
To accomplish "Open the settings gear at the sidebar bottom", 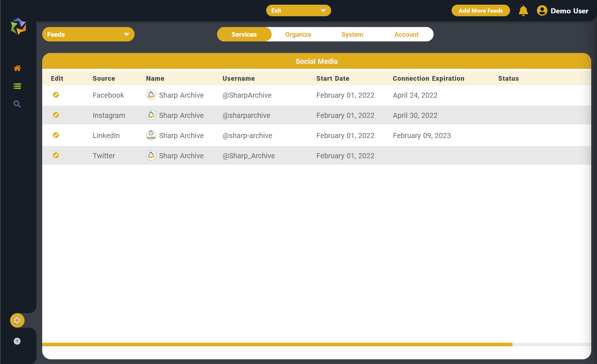I will 17,320.
